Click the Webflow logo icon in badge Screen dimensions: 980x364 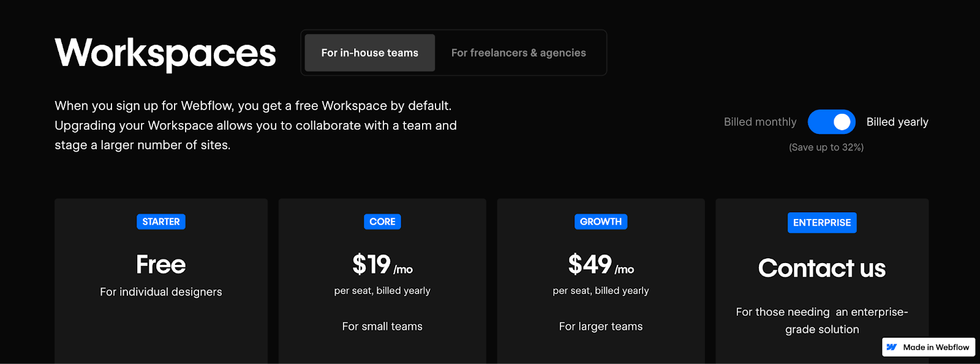click(892, 347)
